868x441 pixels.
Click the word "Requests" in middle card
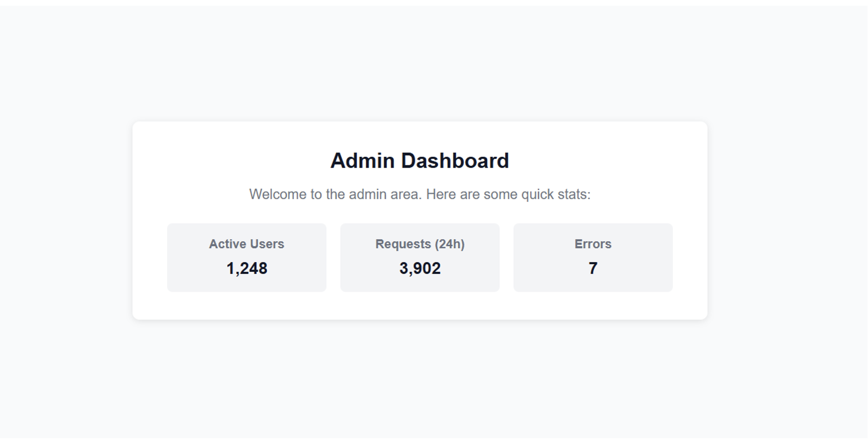coord(402,244)
